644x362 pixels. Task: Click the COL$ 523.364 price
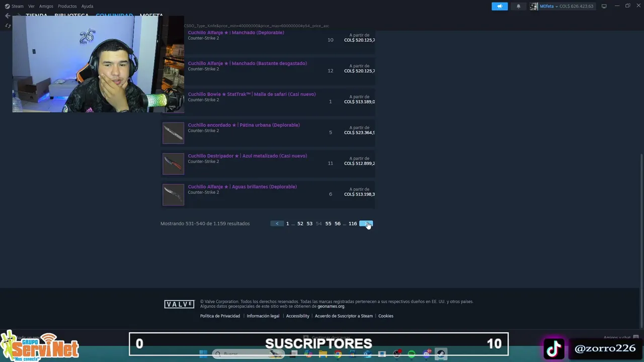pos(359,132)
